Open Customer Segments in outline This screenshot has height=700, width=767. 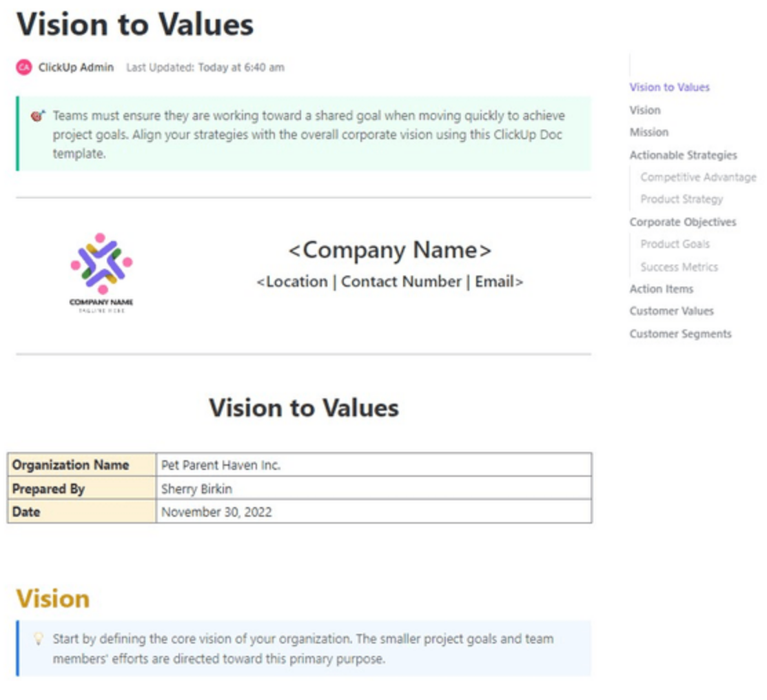680,333
